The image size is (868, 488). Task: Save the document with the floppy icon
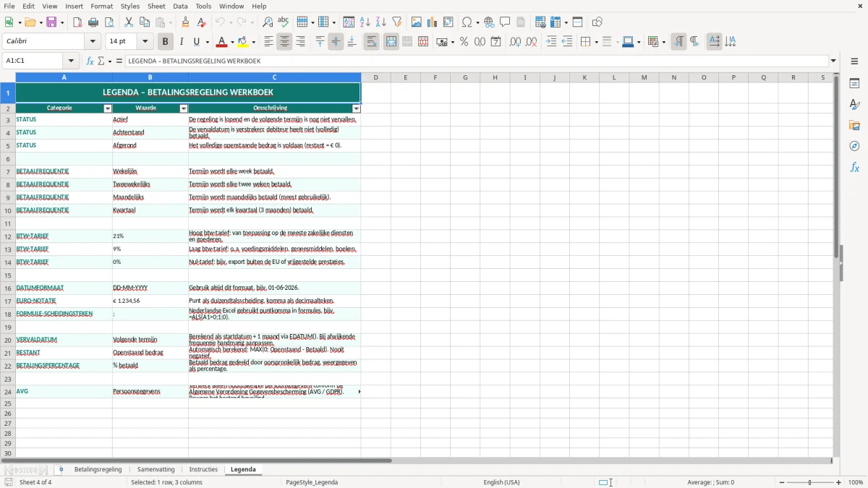(x=52, y=22)
